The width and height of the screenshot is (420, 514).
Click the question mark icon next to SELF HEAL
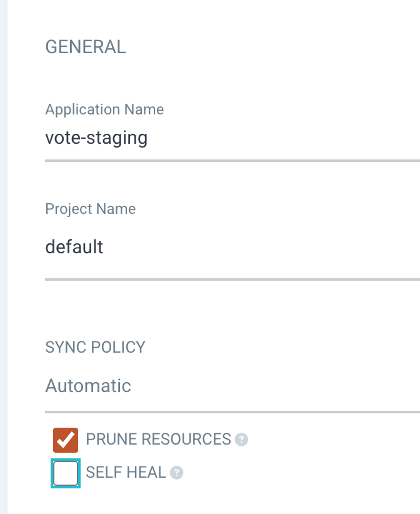177,473
